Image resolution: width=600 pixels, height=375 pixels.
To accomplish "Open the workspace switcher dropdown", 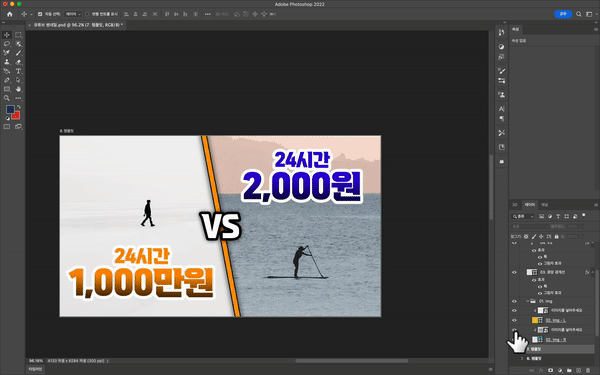I will (590, 14).
